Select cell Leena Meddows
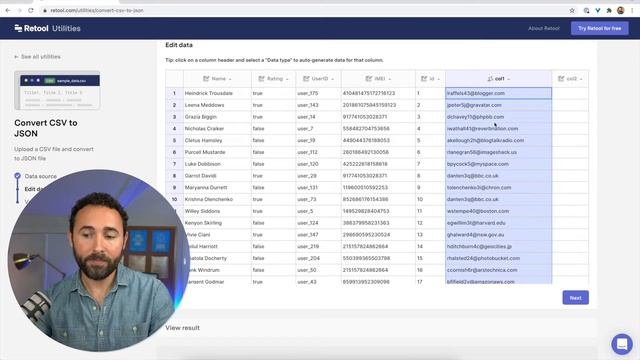Viewport: 640px width, 360px height. click(x=217, y=105)
